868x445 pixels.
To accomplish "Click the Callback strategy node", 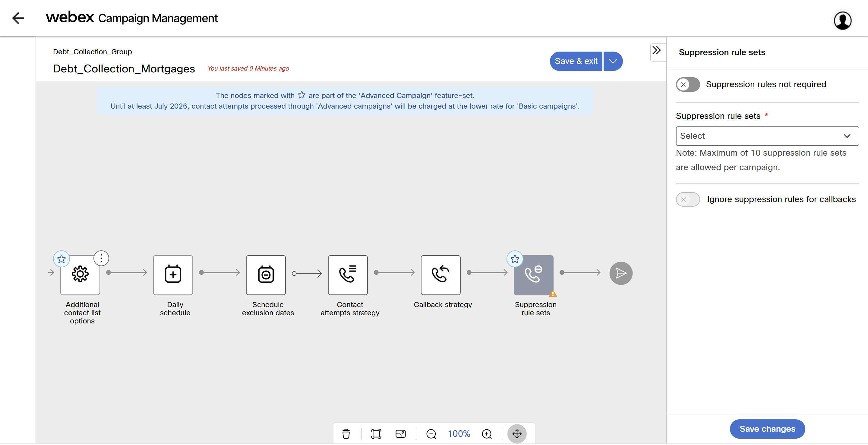I will [x=440, y=275].
